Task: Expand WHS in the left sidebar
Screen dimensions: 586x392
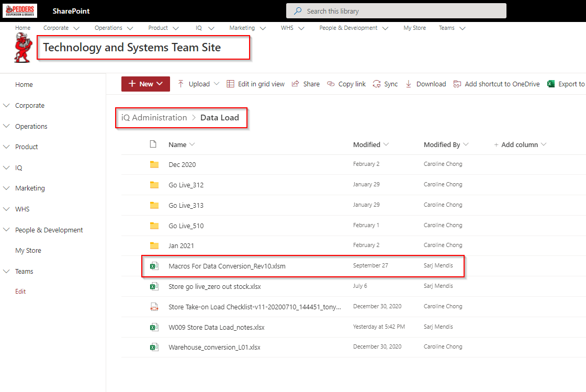Action: 6,209
